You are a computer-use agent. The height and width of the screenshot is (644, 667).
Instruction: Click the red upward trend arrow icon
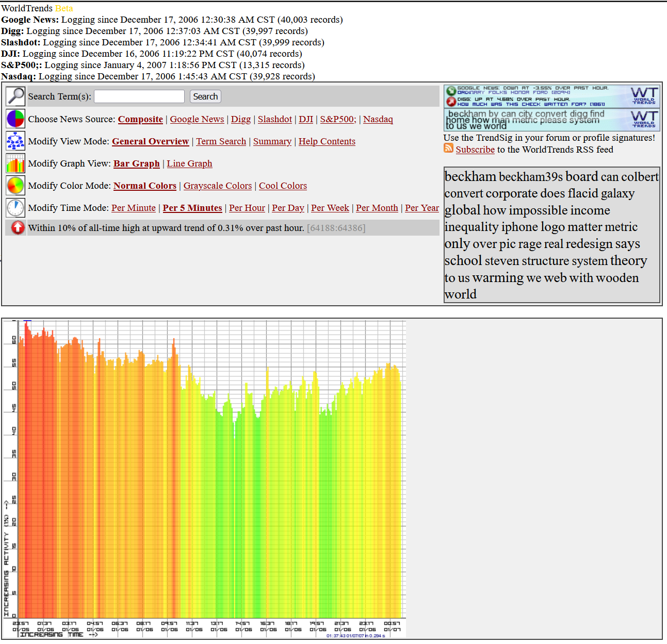[x=18, y=227]
